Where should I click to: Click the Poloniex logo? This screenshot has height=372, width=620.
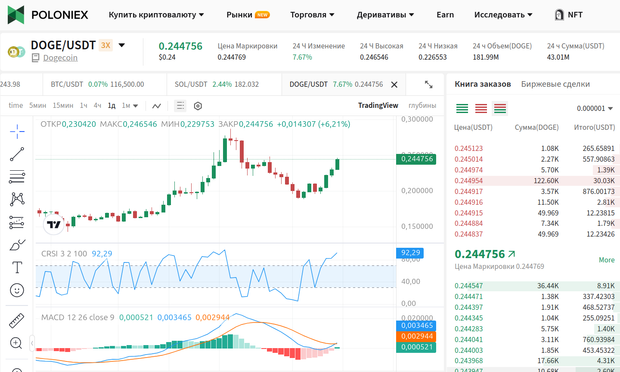coord(48,15)
